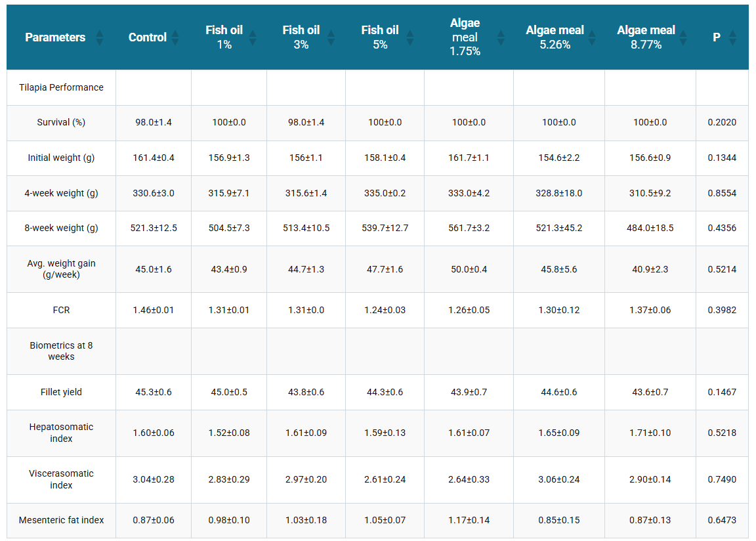
Task: Click the sort icon on Algae meal 1.75% column
Action: (x=501, y=37)
